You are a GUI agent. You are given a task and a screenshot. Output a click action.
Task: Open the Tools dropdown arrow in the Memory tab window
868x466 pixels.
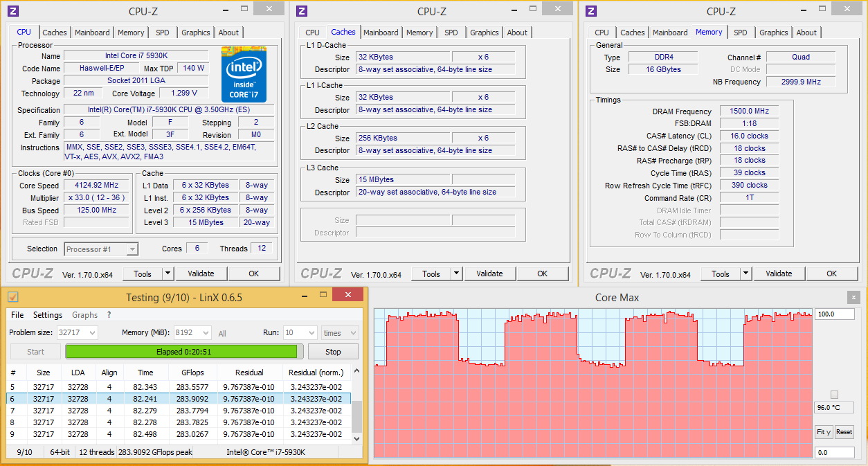point(745,274)
